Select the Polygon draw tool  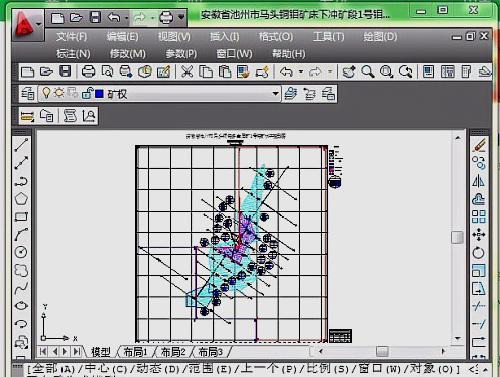(21, 199)
